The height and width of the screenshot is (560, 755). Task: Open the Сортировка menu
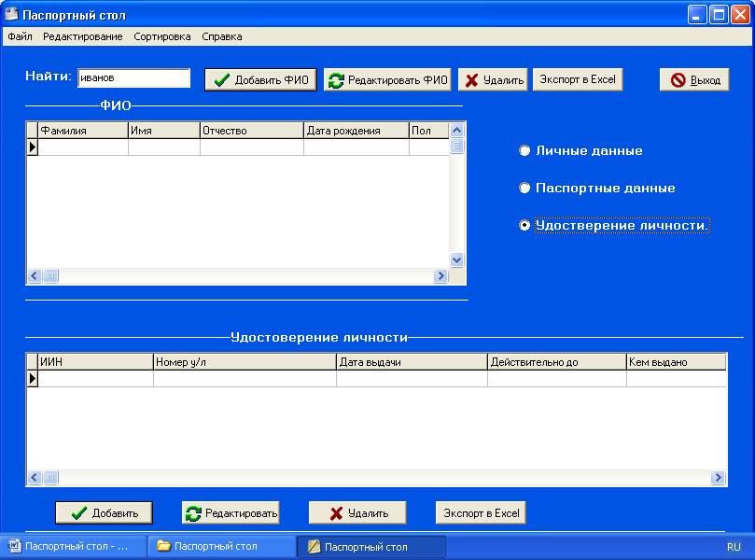pos(162,36)
